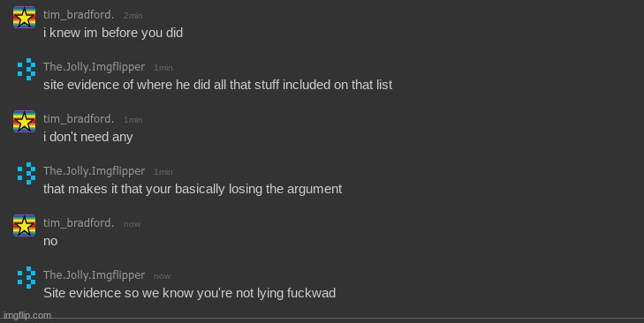The width and height of the screenshot is (644, 323).
Task: Click The.Jolly.Imgflipper name above "that makes it that"
Action: (94, 170)
